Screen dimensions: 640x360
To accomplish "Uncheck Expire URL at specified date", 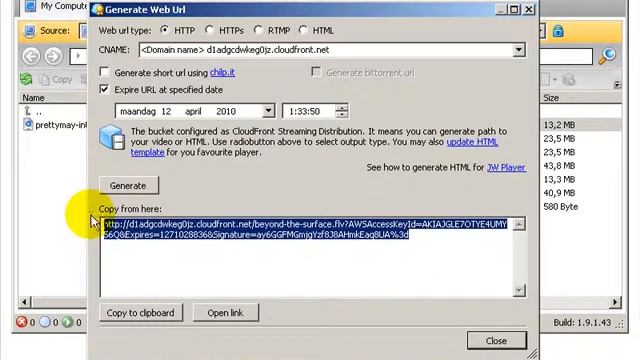I will (x=104, y=89).
